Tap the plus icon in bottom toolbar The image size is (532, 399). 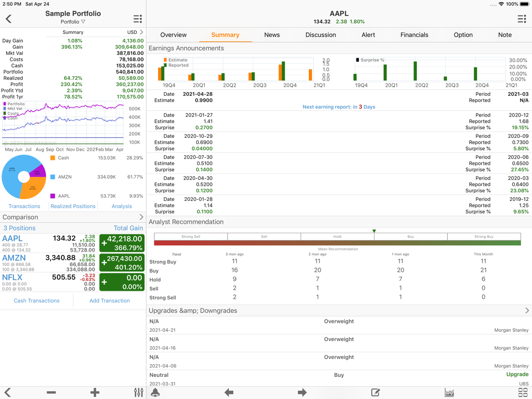pos(94,393)
